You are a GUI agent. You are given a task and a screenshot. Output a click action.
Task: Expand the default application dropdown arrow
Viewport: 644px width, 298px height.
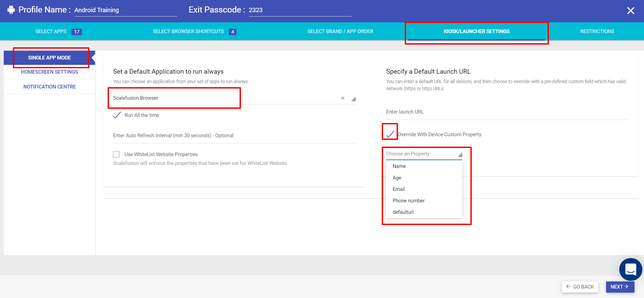[353, 99]
